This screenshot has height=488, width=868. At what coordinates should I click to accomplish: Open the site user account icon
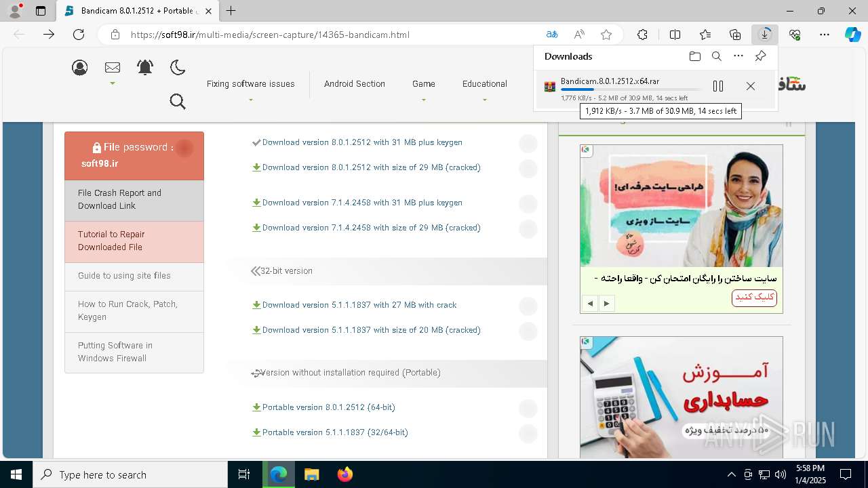80,67
